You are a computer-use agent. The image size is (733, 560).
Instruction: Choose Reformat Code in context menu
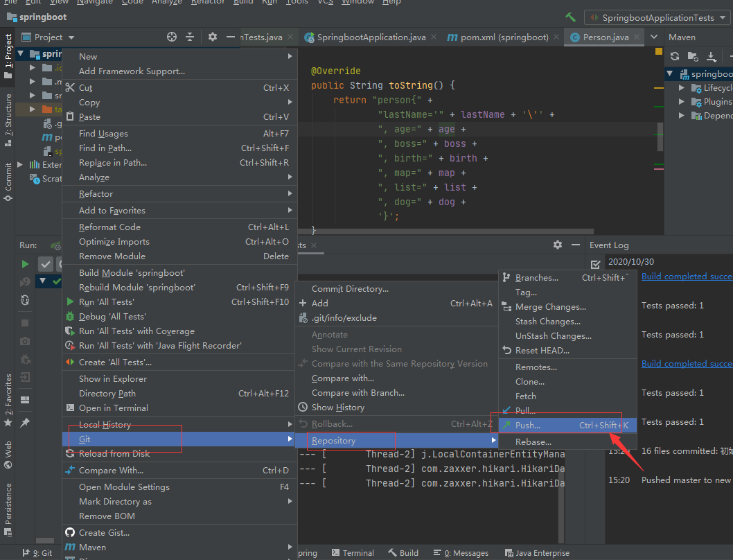coord(179,227)
